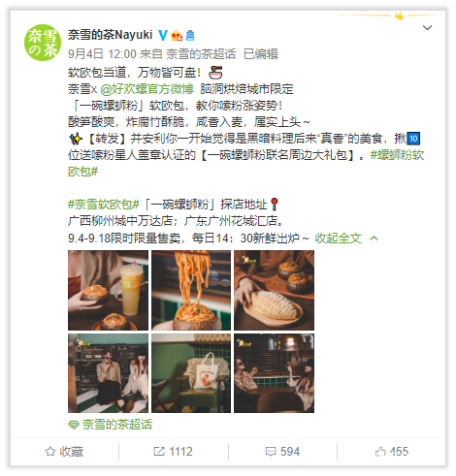View the chopsticks lifting noodles photo
The width and height of the screenshot is (456, 476).
click(191, 290)
